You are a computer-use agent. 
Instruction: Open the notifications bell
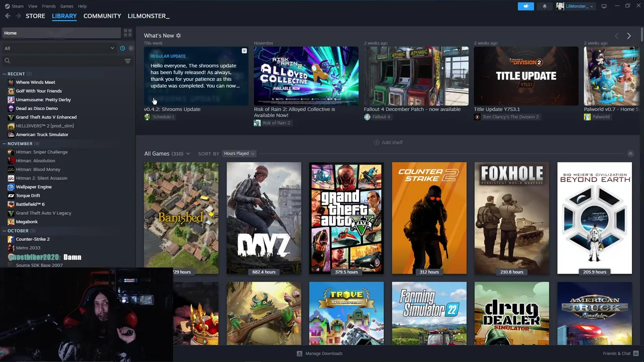(544, 6)
